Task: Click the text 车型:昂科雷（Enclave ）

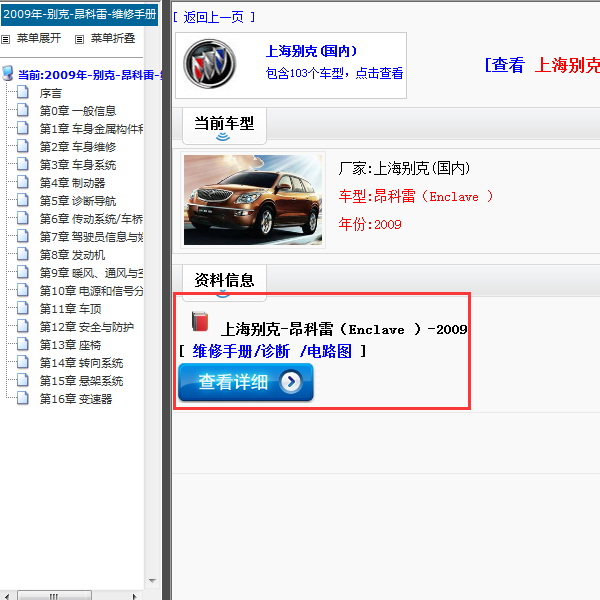Action: (416, 196)
